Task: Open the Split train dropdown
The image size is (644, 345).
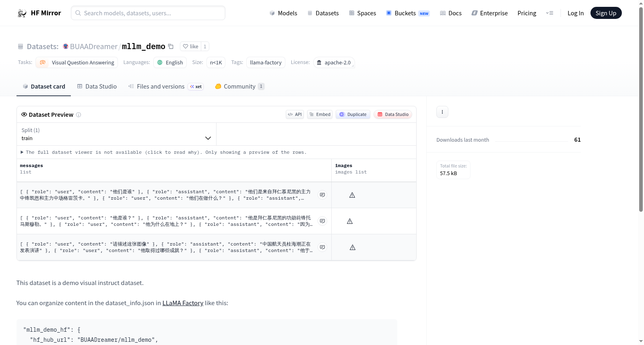Action: 117,134
